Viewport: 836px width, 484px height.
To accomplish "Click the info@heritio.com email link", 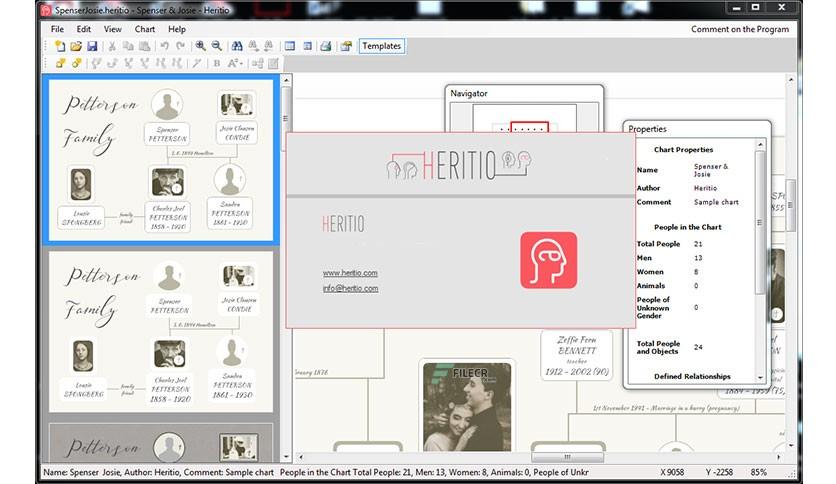I will (x=350, y=288).
